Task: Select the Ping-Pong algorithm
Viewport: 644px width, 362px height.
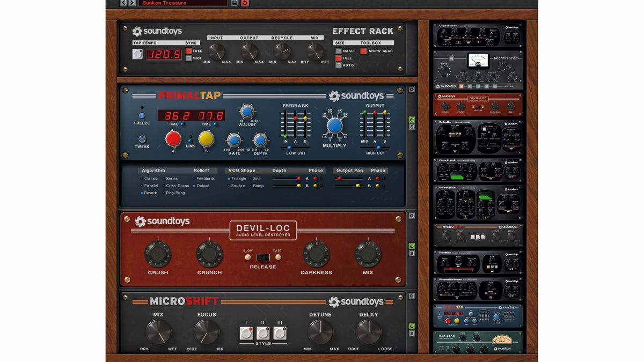Action: point(173,193)
